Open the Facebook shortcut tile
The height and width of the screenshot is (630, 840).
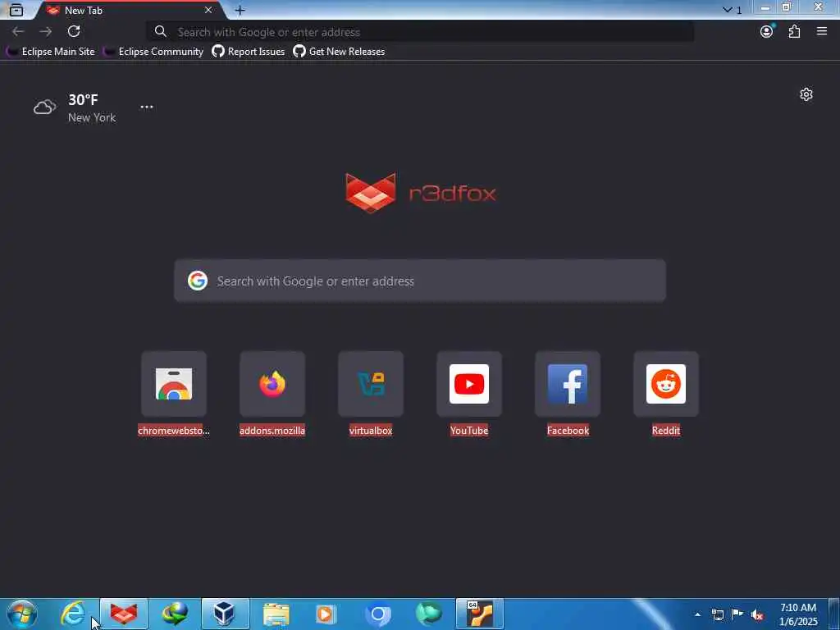[568, 384]
